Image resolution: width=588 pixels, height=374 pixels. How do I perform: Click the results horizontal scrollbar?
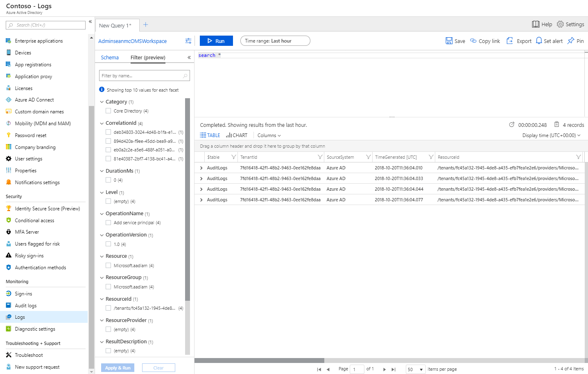tap(259, 360)
